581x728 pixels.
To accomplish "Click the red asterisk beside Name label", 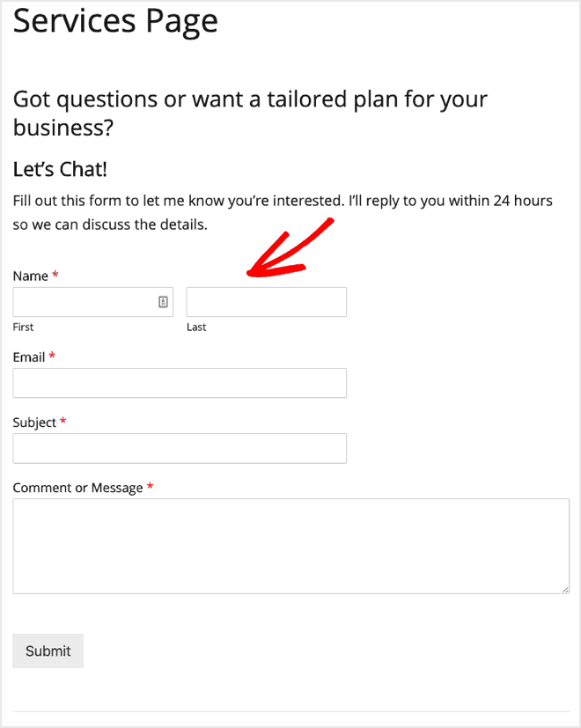I will (x=55, y=275).
